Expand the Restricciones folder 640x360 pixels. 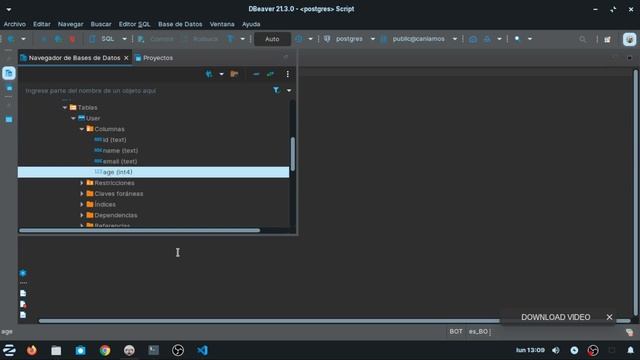coord(82,183)
